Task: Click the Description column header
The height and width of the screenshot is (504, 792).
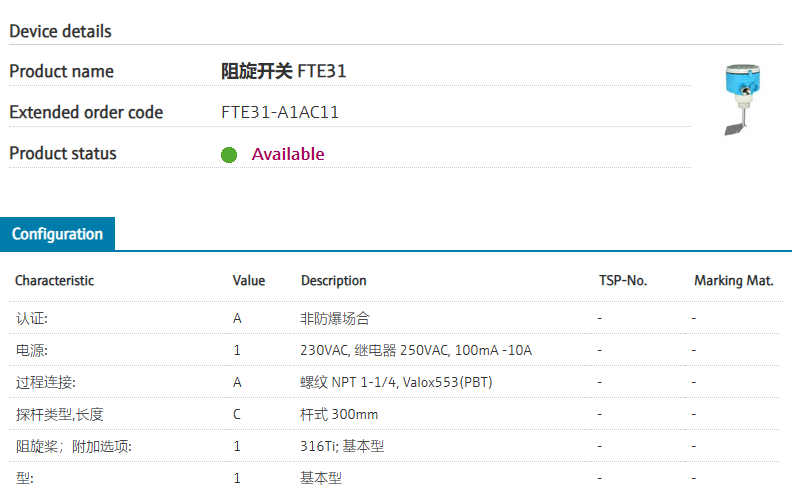Action: point(334,281)
